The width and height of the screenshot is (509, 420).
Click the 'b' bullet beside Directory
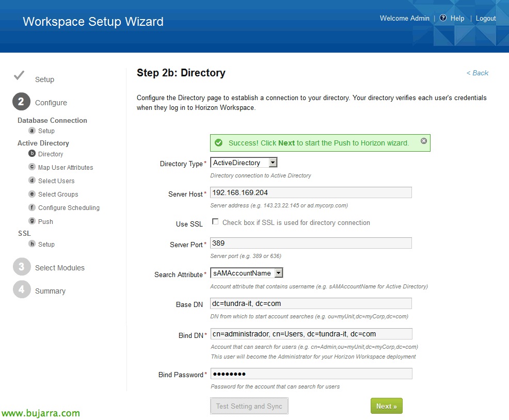pyautogui.click(x=32, y=153)
